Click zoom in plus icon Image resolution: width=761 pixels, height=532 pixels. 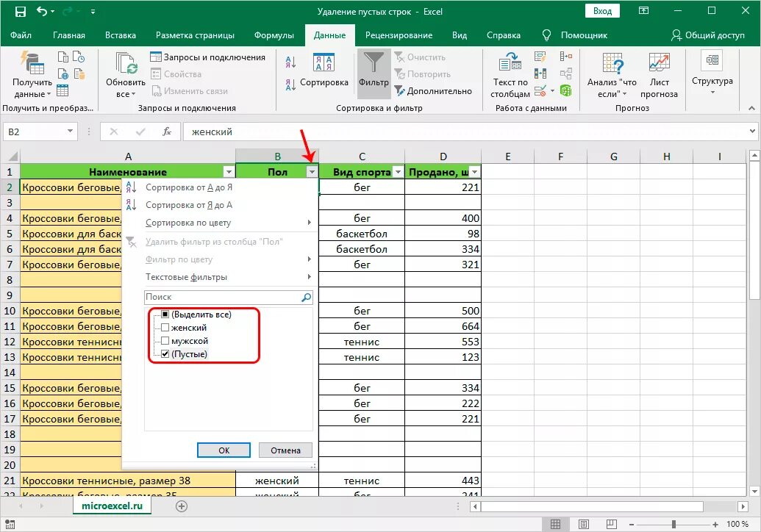[x=715, y=524]
